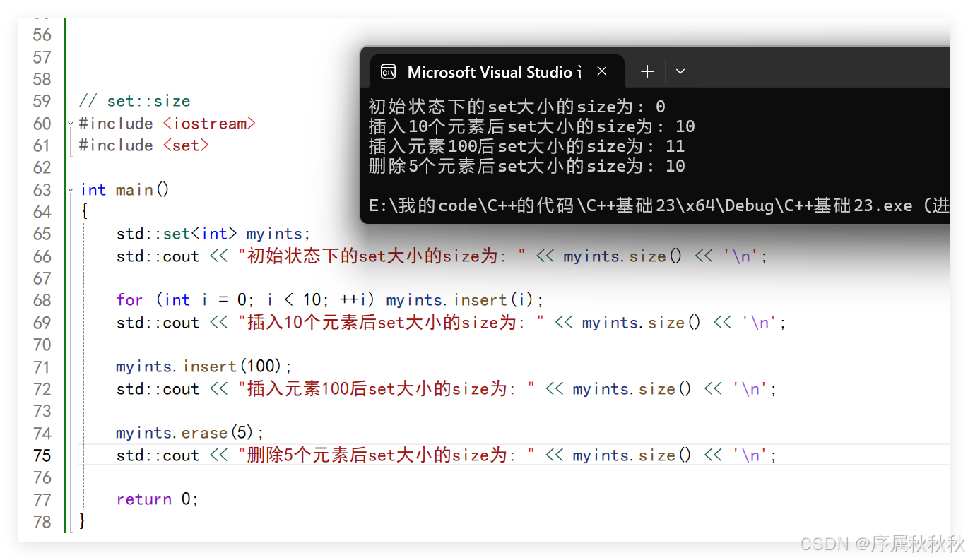Click the terminal icon on the console tab
This screenshot has width=968, height=560.
388,71
